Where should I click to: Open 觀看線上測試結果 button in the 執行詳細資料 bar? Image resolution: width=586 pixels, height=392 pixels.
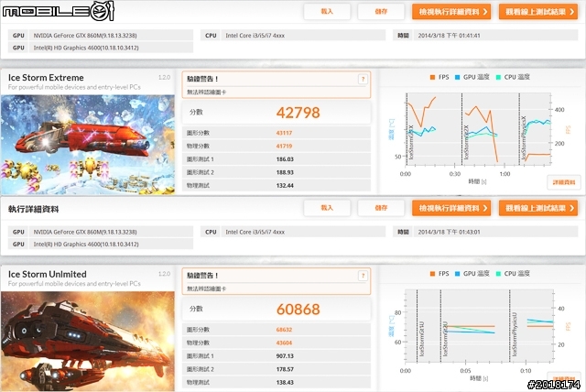(x=538, y=208)
